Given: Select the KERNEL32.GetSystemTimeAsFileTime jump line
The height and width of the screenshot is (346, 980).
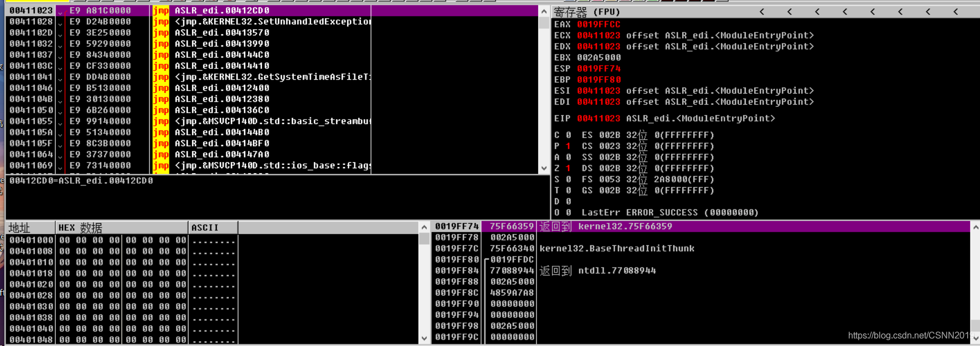Looking at the screenshot, I should pyautogui.click(x=262, y=77).
